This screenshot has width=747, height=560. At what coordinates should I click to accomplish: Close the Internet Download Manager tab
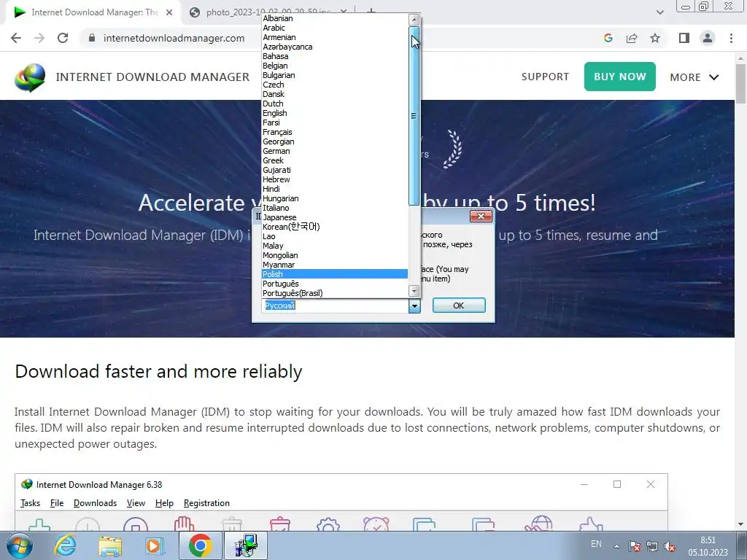(169, 12)
